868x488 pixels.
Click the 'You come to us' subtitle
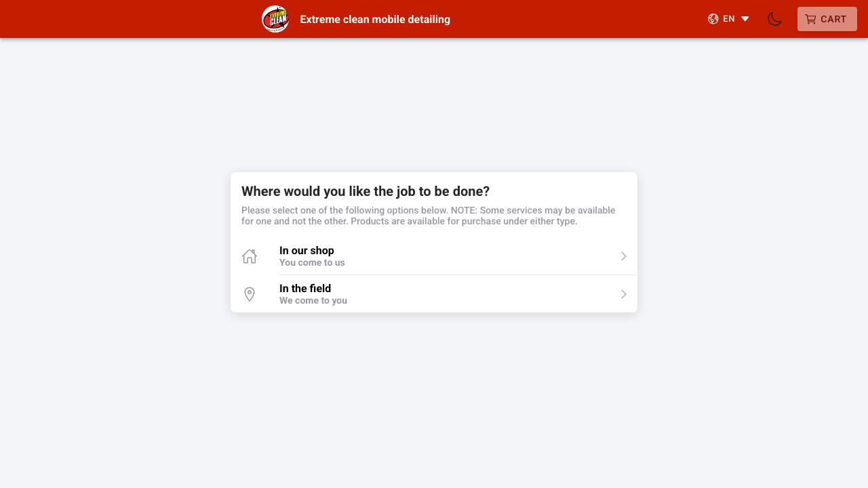pyautogui.click(x=312, y=263)
